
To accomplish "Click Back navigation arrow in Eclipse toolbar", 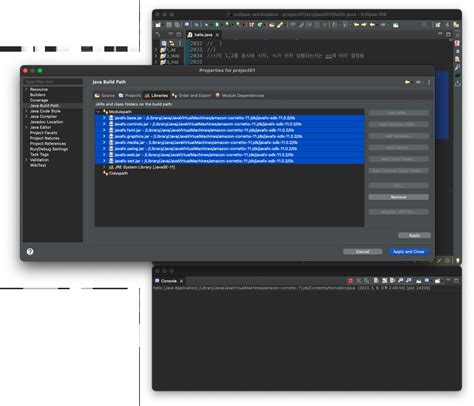I will pyautogui.click(x=372, y=25).
